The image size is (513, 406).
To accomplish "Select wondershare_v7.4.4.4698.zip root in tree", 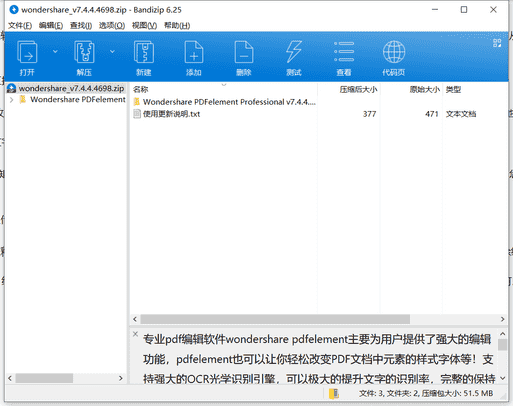I will coord(71,88).
